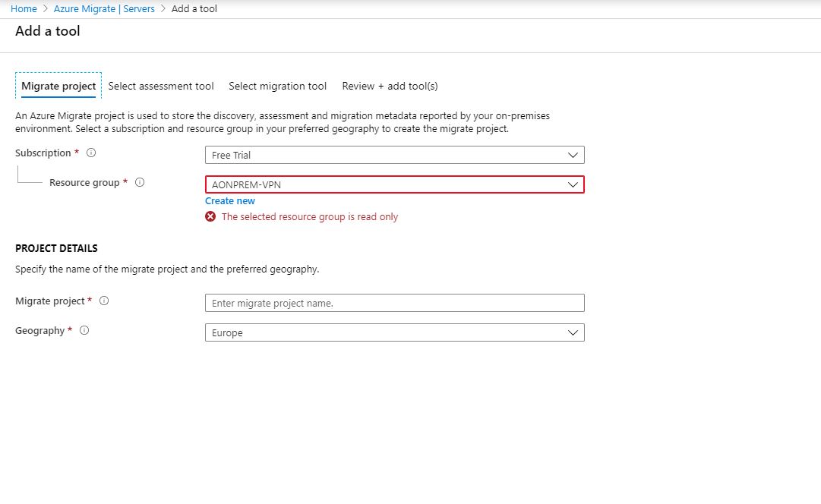Click the red error icon
Image resolution: width=821 pixels, height=504 pixels.
(210, 216)
